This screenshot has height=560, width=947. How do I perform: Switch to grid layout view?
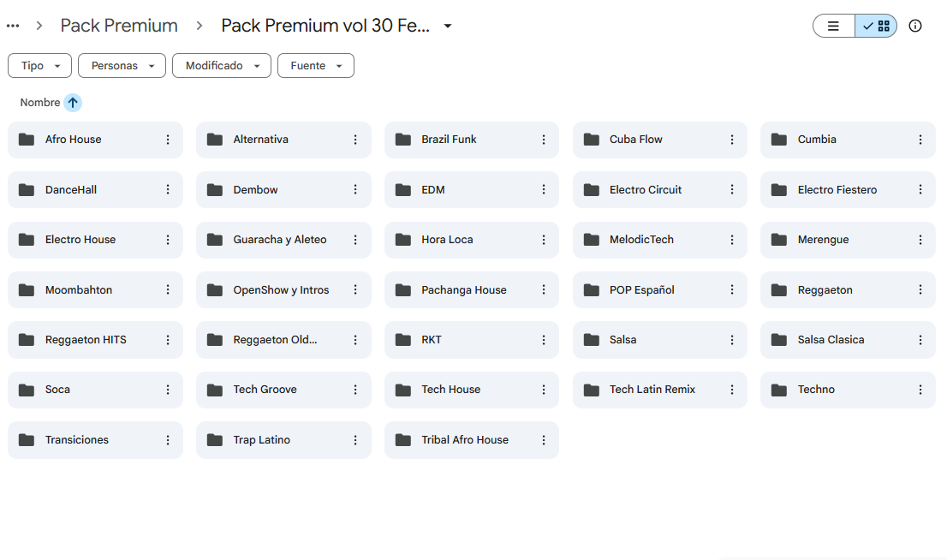(x=876, y=26)
